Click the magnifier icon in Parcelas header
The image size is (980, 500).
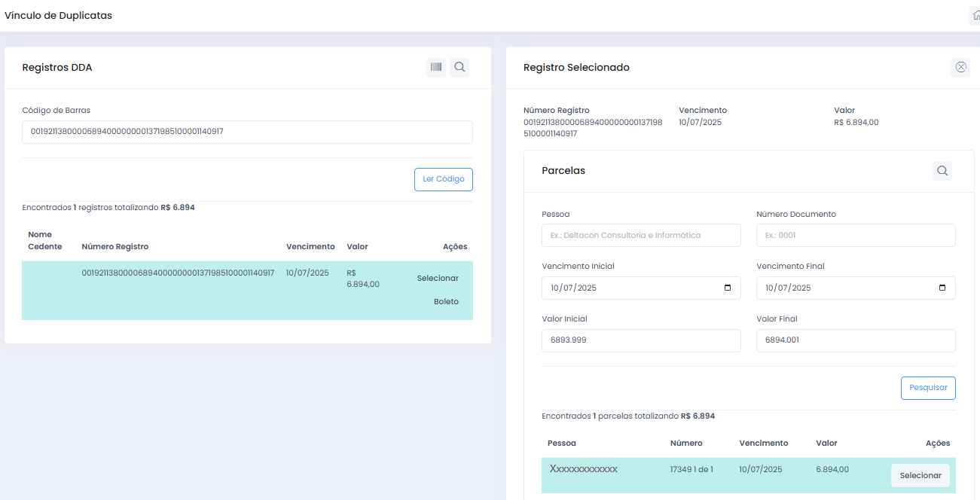(942, 171)
